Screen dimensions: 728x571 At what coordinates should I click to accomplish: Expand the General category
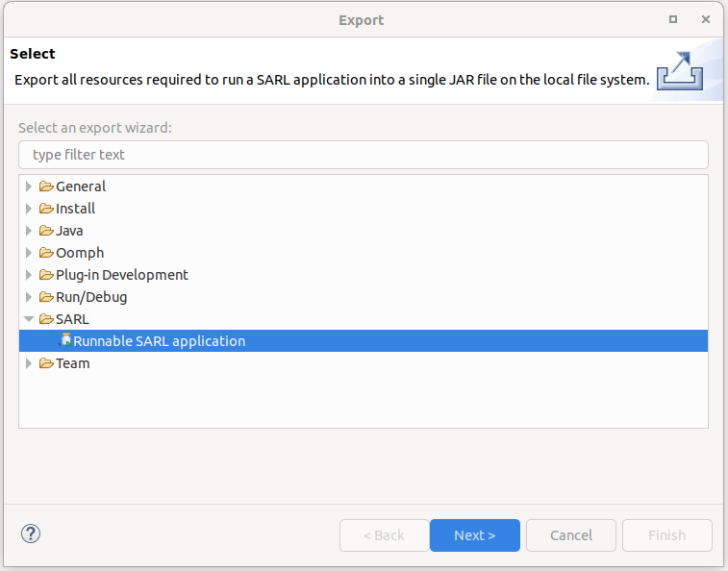tap(29, 186)
